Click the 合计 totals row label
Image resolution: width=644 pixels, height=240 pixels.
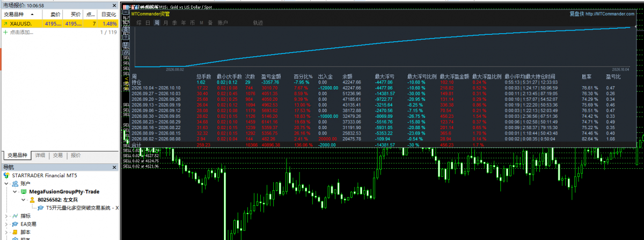point(136,145)
